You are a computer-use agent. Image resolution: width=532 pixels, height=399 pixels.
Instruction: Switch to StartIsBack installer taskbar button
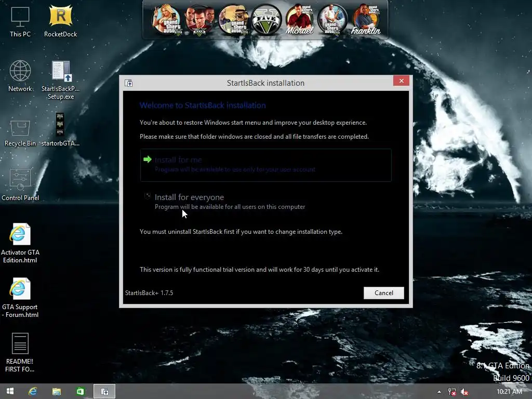(104, 391)
